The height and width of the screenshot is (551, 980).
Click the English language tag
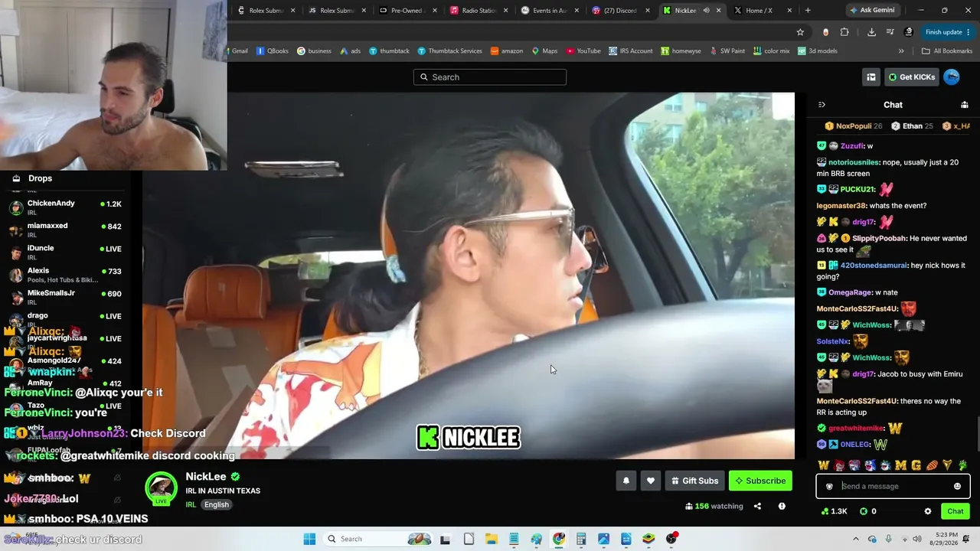point(217,504)
